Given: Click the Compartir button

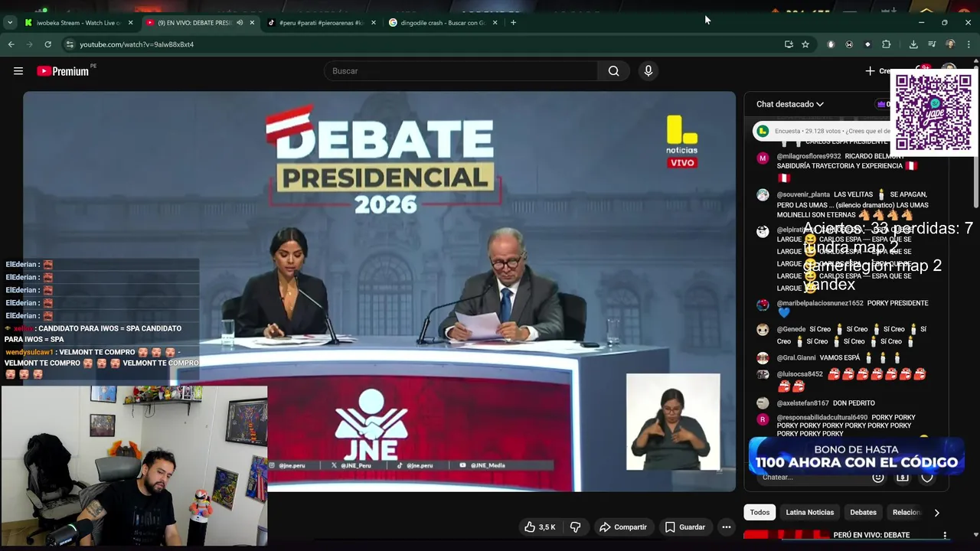Looking at the screenshot, I should 623,527.
